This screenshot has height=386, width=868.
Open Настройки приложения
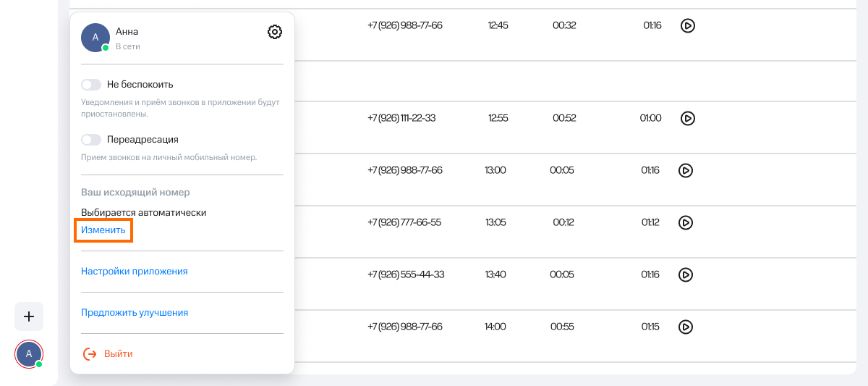135,272
